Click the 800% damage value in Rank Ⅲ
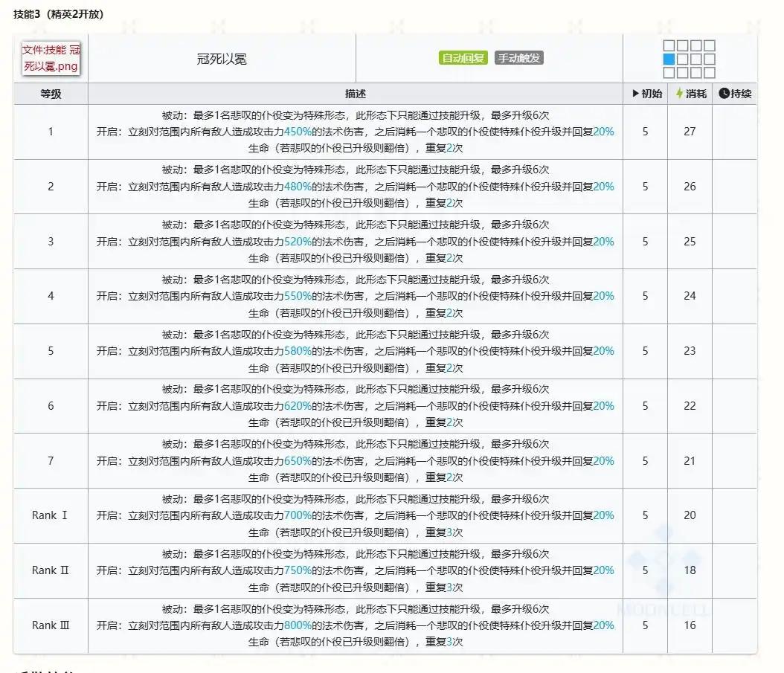 298,625
